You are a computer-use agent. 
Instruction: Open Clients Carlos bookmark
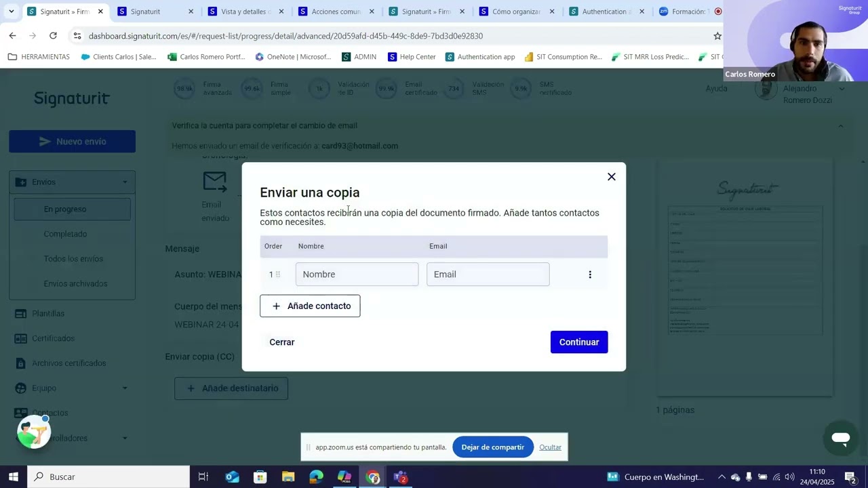coord(119,57)
